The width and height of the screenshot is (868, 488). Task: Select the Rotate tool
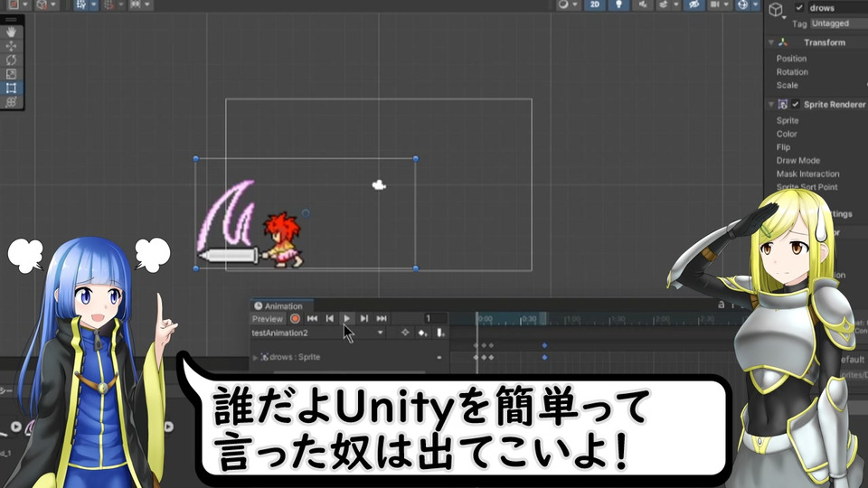click(11, 61)
